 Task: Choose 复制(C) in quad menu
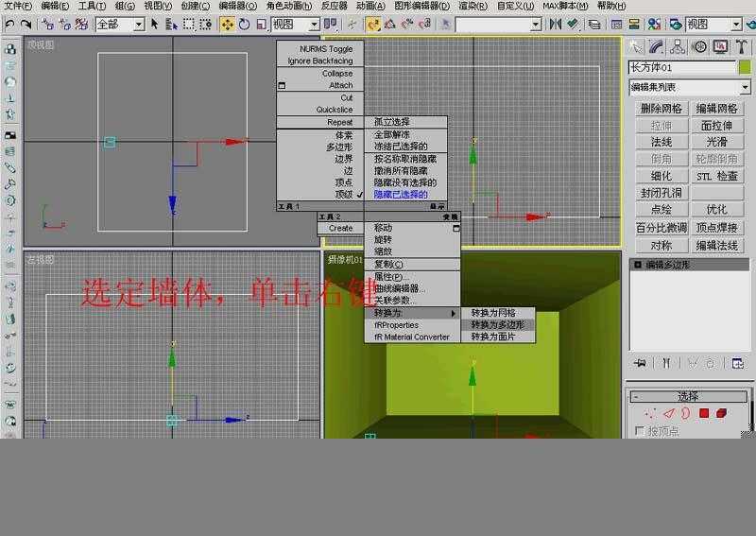coord(388,265)
